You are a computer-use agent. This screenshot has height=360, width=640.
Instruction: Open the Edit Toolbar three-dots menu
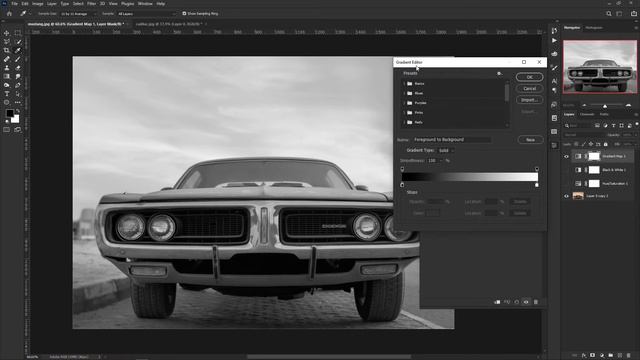click(18, 102)
